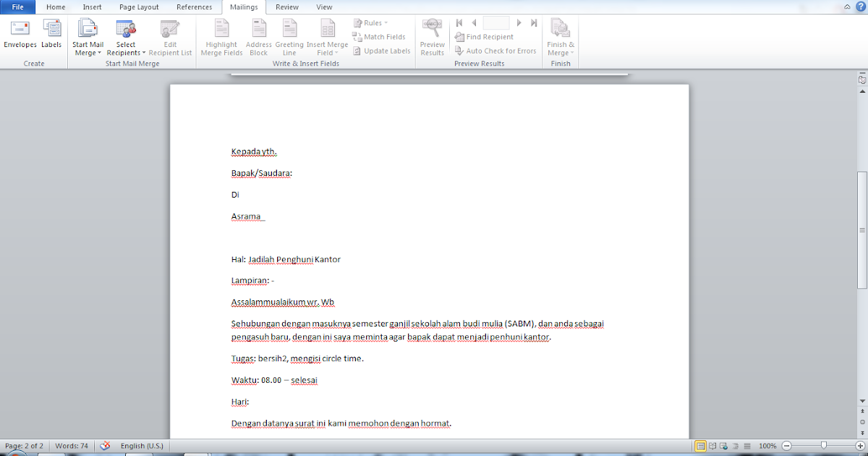Toggle Highlight Merge Fields
Image resolution: width=868 pixels, height=456 pixels.
(221, 38)
